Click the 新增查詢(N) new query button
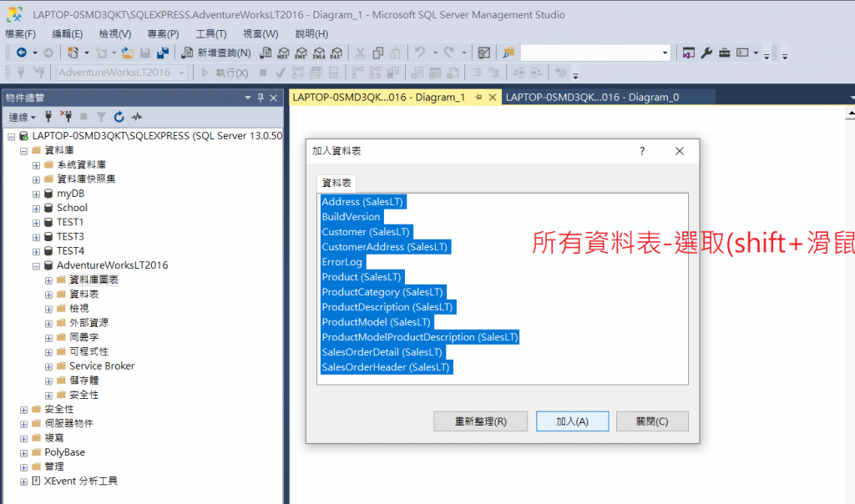 216,53
